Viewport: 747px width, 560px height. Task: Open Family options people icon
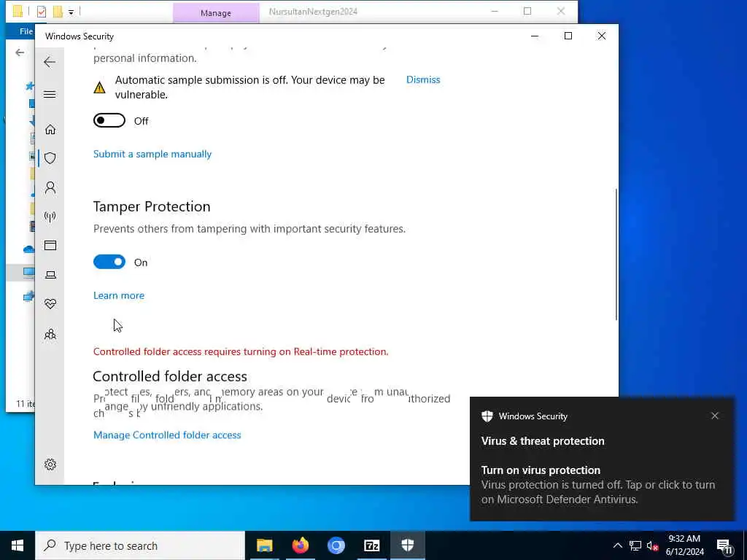click(x=50, y=334)
